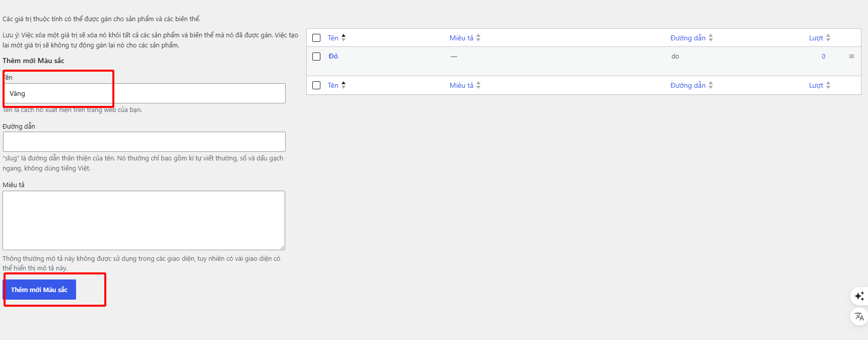Sort by Tên in the table footer
Viewport: 868px width, 340px height.
[x=333, y=85]
